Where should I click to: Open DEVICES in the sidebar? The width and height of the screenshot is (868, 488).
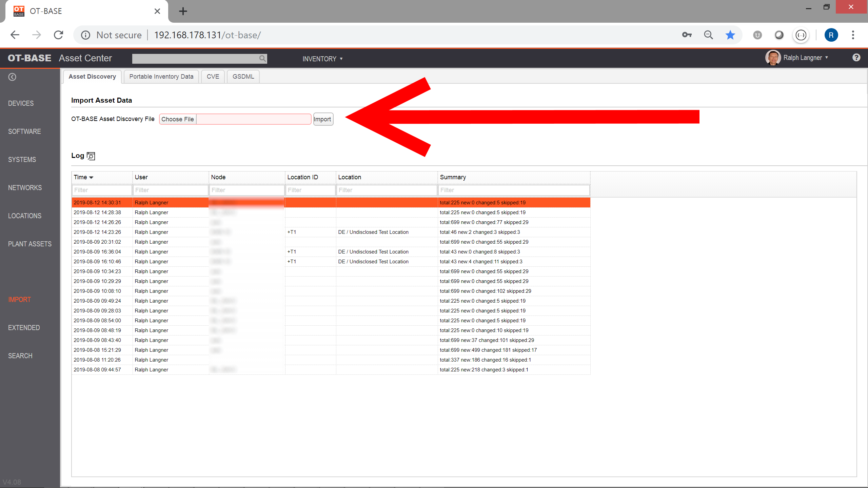pyautogui.click(x=21, y=103)
